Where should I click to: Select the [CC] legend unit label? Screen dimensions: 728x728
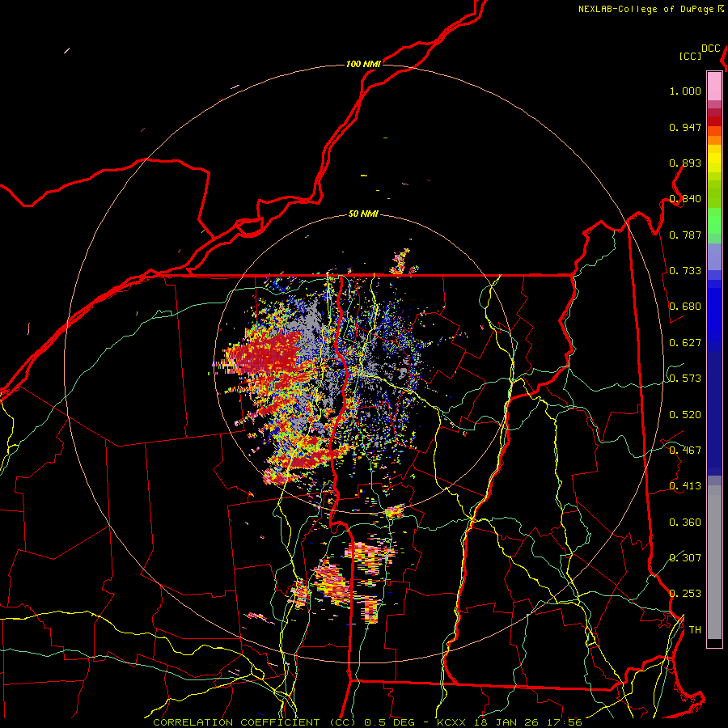(691, 56)
